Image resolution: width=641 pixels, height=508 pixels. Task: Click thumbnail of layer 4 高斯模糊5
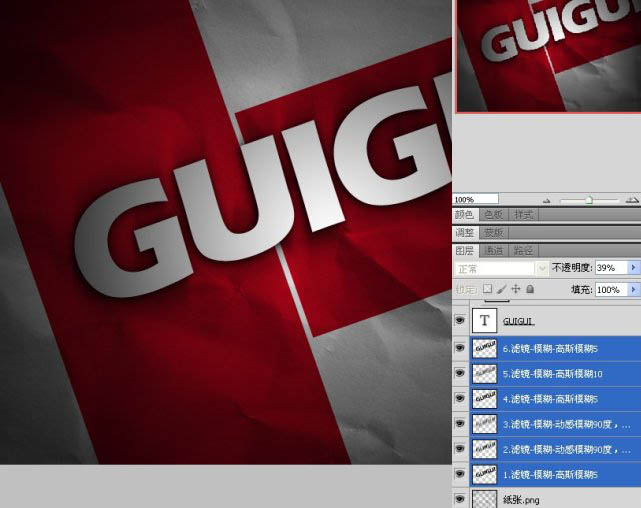[x=484, y=399]
